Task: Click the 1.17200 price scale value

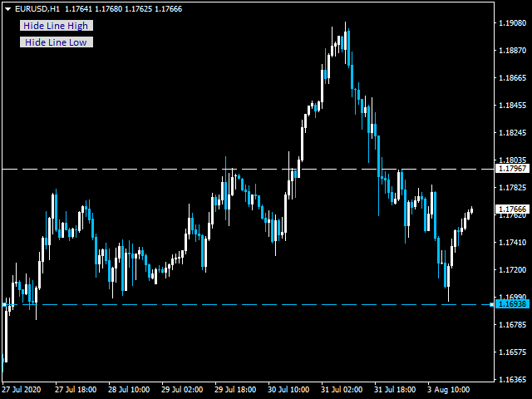Action: (x=513, y=270)
